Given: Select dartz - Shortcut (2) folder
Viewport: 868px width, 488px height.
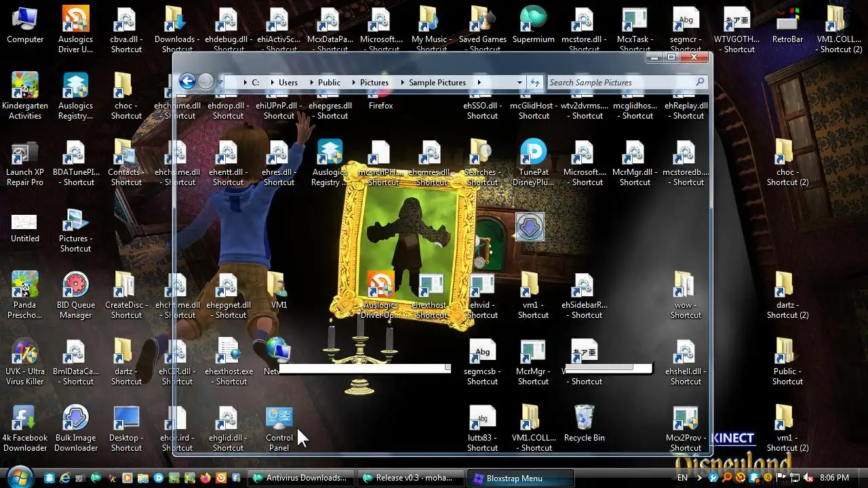Looking at the screenshot, I should 787,296.
